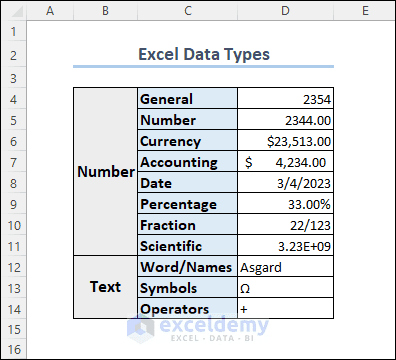Select row 11 header
This screenshot has width=396, height=360.
point(13,246)
